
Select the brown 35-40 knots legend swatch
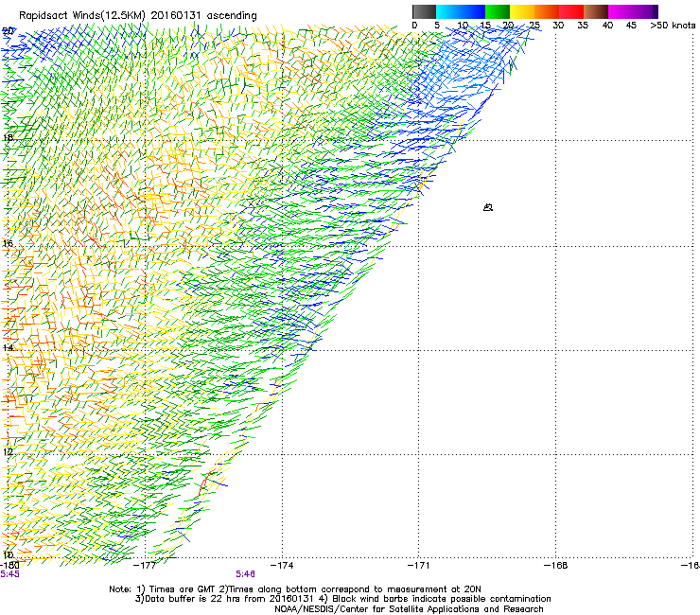pos(596,11)
